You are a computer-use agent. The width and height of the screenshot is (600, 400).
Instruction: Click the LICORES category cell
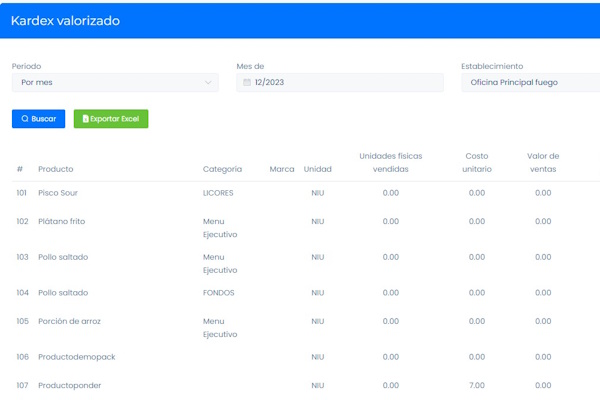pyautogui.click(x=218, y=193)
